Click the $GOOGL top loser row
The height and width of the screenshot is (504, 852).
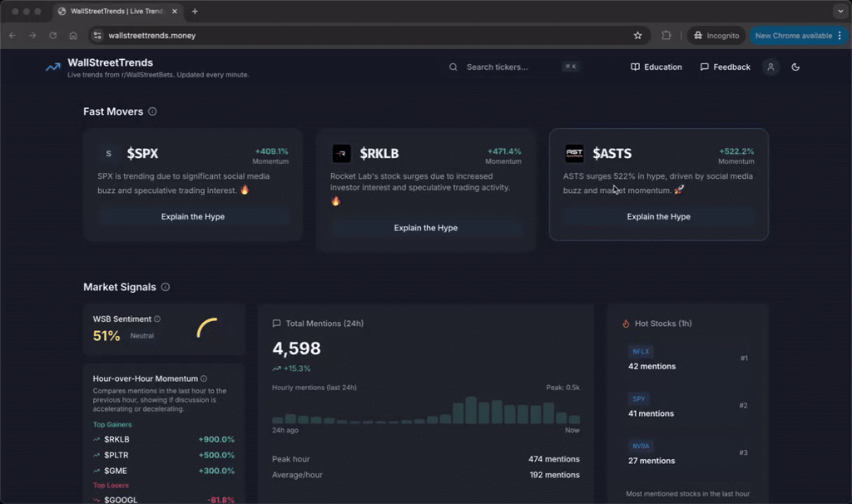click(164, 500)
